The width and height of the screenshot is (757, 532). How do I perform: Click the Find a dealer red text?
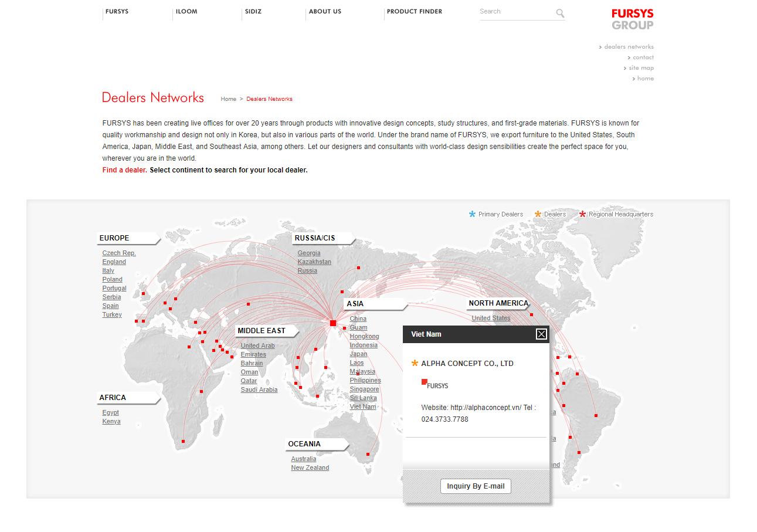tap(125, 170)
